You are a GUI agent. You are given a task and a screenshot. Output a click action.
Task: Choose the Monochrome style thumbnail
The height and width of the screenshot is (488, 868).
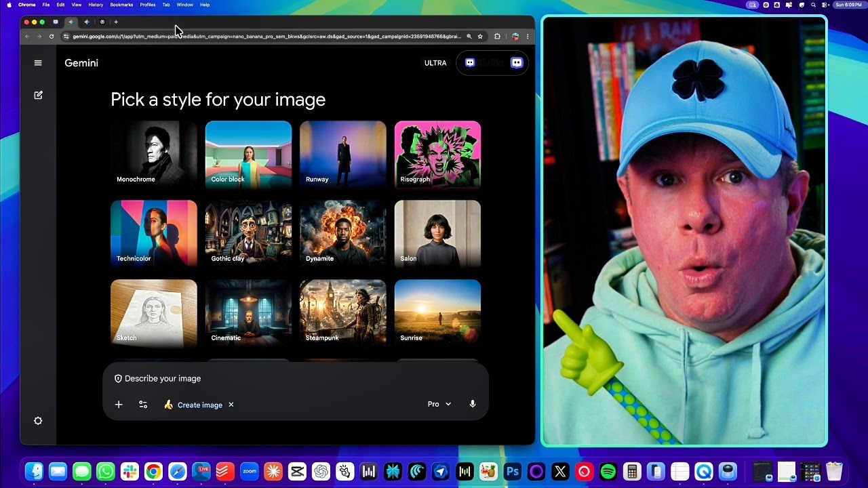tap(154, 154)
